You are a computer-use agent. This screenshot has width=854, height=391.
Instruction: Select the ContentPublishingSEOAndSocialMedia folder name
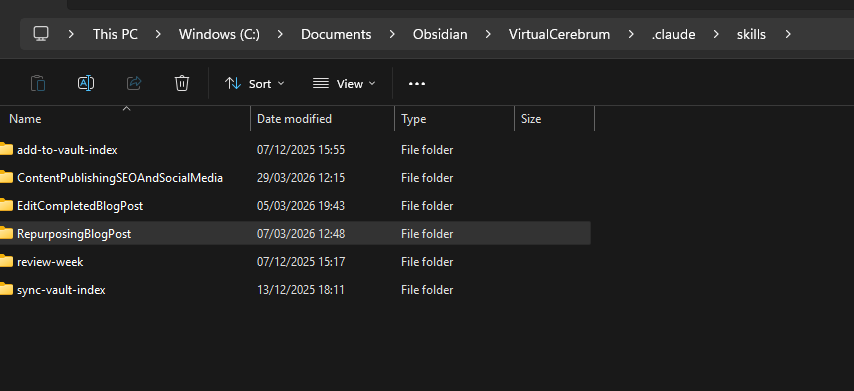[120, 178]
